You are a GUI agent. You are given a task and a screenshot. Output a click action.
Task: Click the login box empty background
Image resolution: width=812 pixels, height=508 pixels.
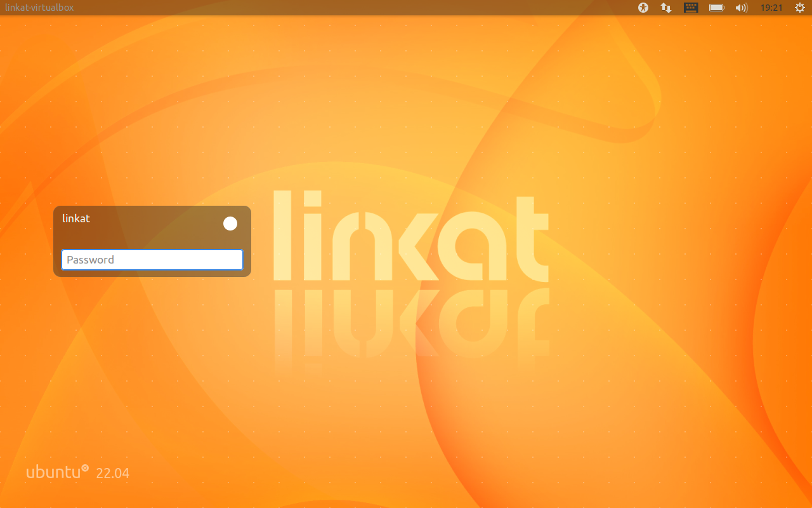click(152, 236)
